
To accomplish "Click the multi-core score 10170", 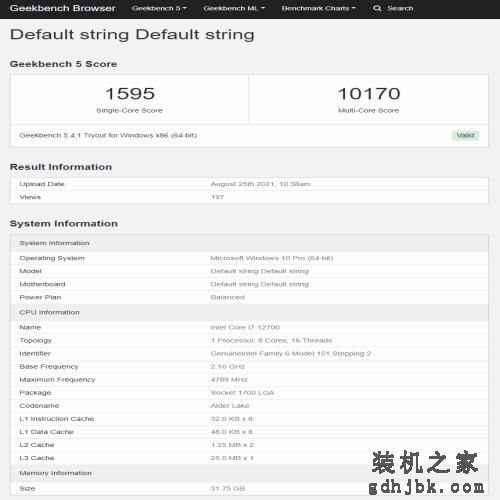I will (369, 93).
